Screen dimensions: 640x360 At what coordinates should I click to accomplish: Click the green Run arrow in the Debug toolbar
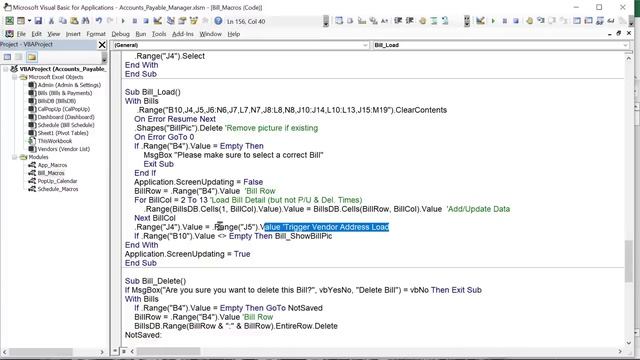point(493,21)
